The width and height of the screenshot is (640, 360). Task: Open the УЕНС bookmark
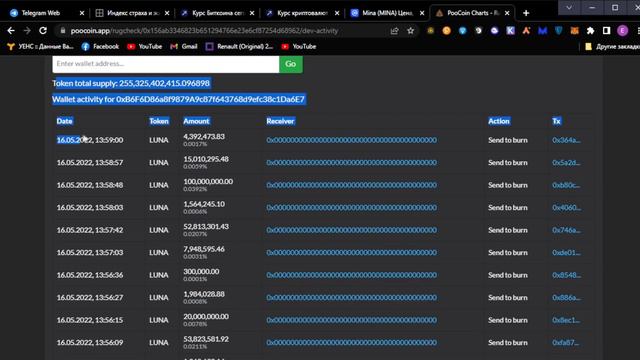click(40, 47)
